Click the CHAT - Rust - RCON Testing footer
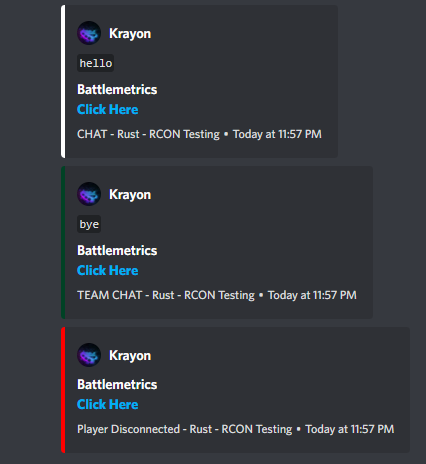The width and height of the screenshot is (426, 464). (x=148, y=134)
